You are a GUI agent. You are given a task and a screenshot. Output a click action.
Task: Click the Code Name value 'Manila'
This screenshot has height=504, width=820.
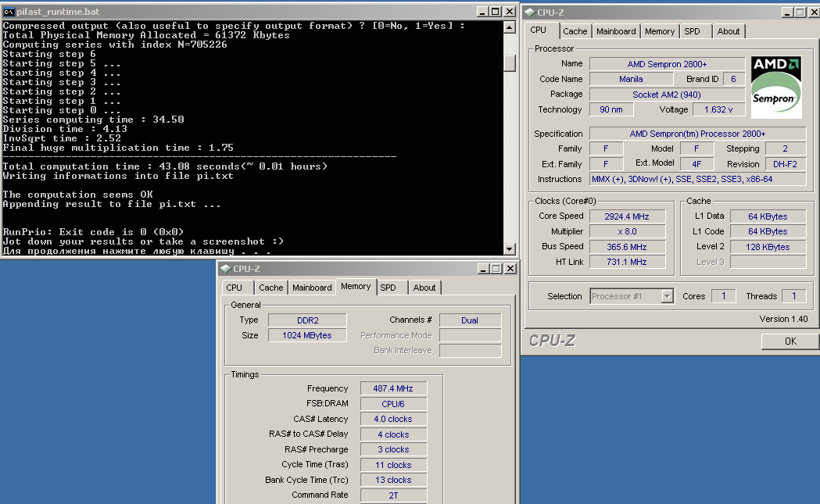(x=631, y=80)
